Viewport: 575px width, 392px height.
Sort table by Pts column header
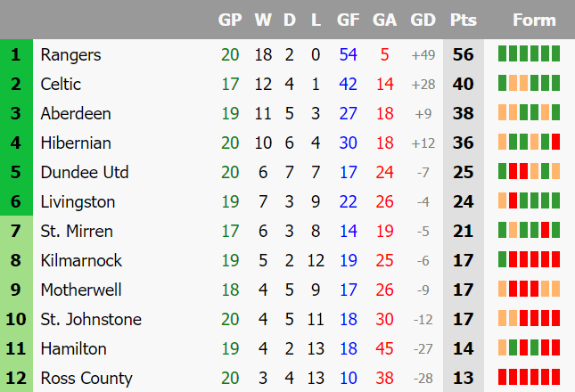pos(464,20)
